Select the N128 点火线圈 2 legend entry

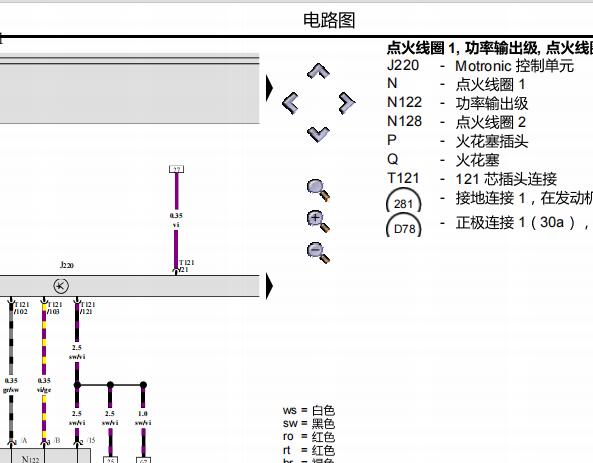tap(456, 122)
